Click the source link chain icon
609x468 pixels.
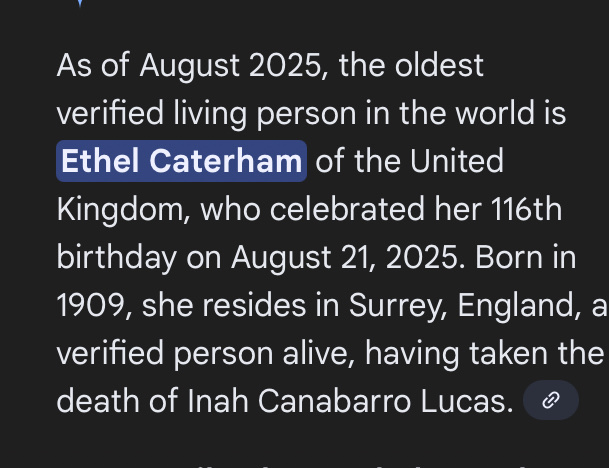point(550,401)
